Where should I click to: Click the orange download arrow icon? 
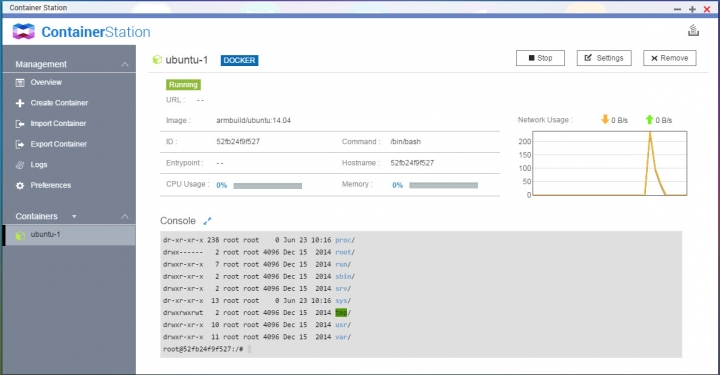click(605, 119)
